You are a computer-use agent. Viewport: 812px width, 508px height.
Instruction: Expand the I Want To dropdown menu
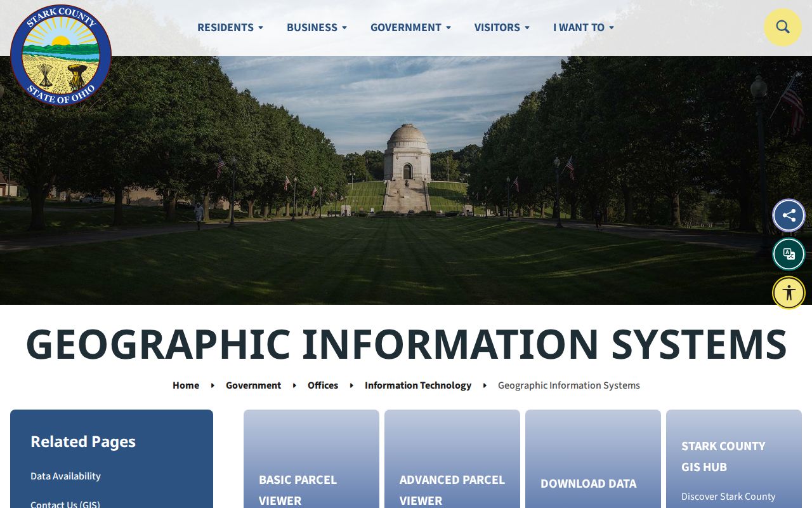[584, 27]
